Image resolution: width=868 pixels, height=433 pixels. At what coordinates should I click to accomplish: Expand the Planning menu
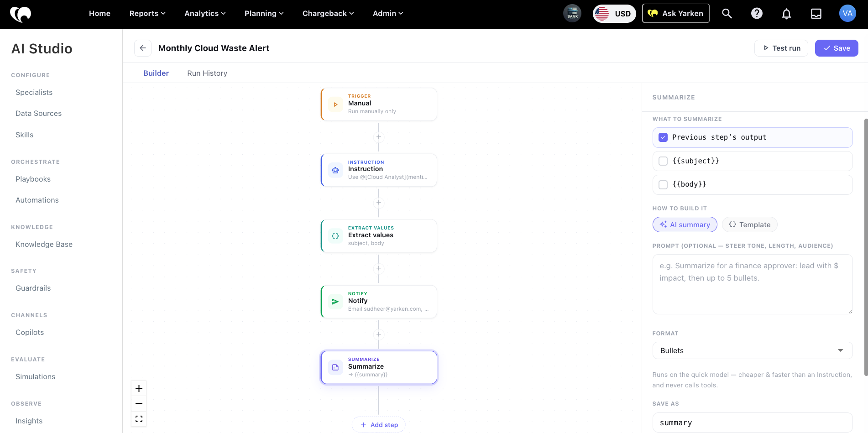click(264, 14)
